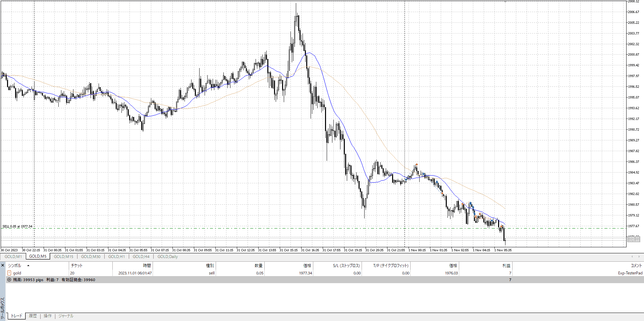644x321 pixels.
Task: Open the GOLD,M30 chart tab
Action: click(91, 257)
